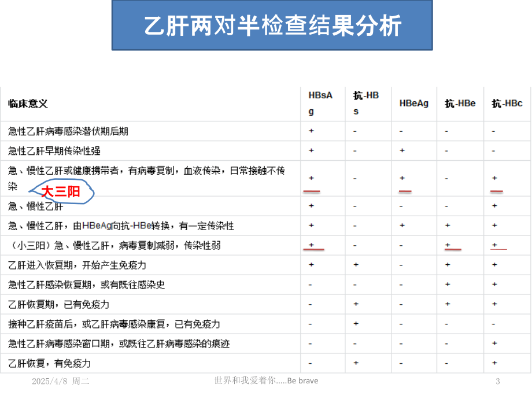The width and height of the screenshot is (532, 399).
Task: Select row 急性乙肝早期传染性强
Action: (x=265, y=151)
